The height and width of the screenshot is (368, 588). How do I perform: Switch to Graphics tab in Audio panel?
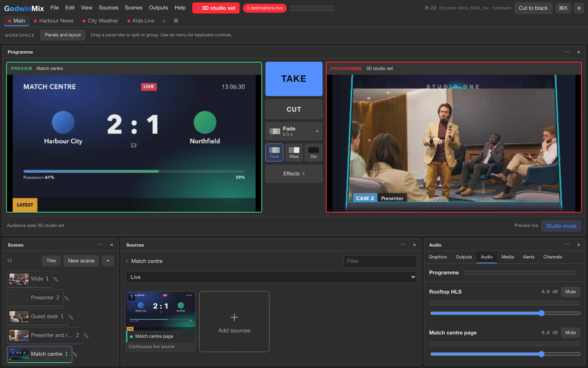click(438, 257)
